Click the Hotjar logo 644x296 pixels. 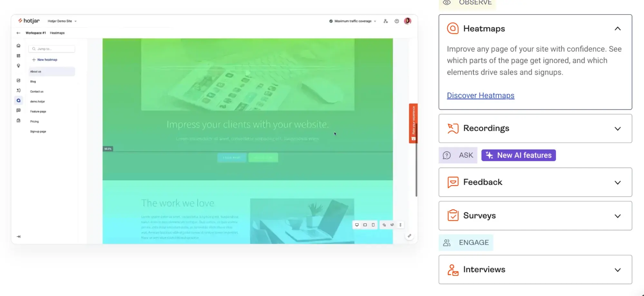(x=29, y=21)
